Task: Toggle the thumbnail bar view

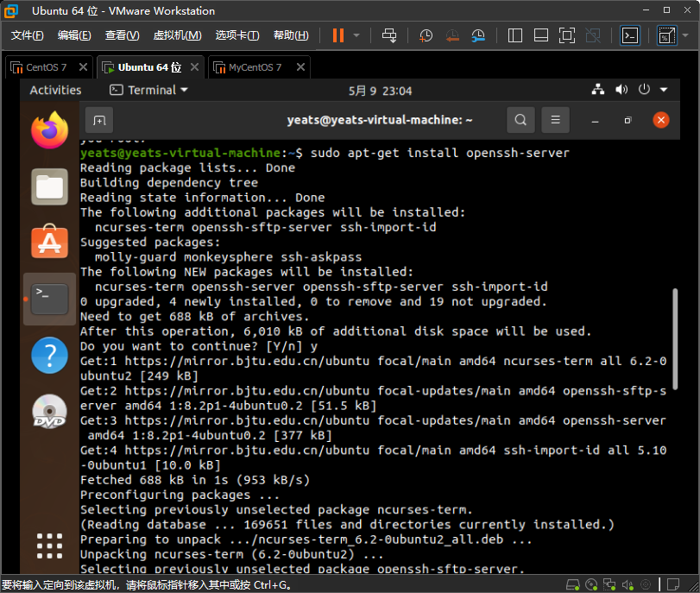Action: (x=541, y=35)
